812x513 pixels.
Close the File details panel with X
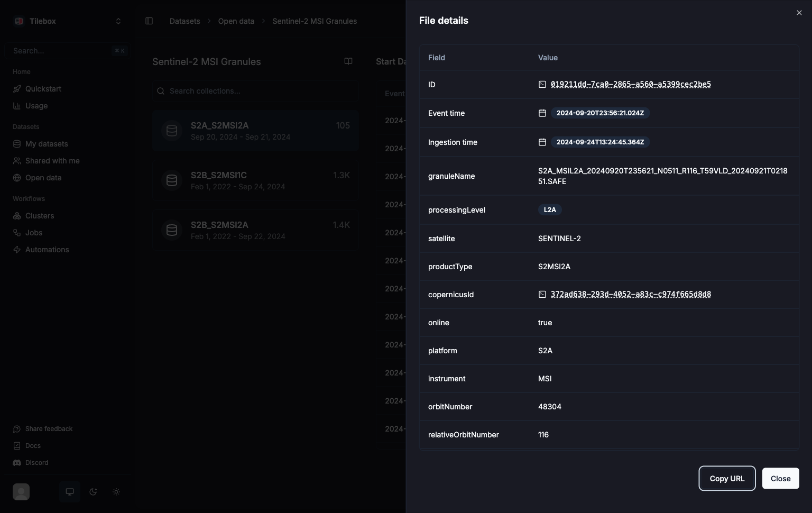[x=799, y=13]
